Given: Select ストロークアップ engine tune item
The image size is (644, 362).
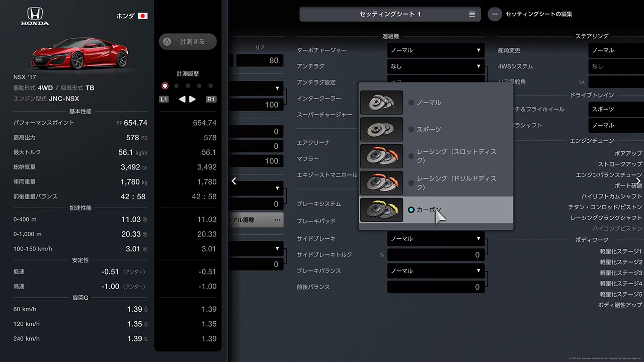Looking at the screenshot, I should [x=620, y=164].
